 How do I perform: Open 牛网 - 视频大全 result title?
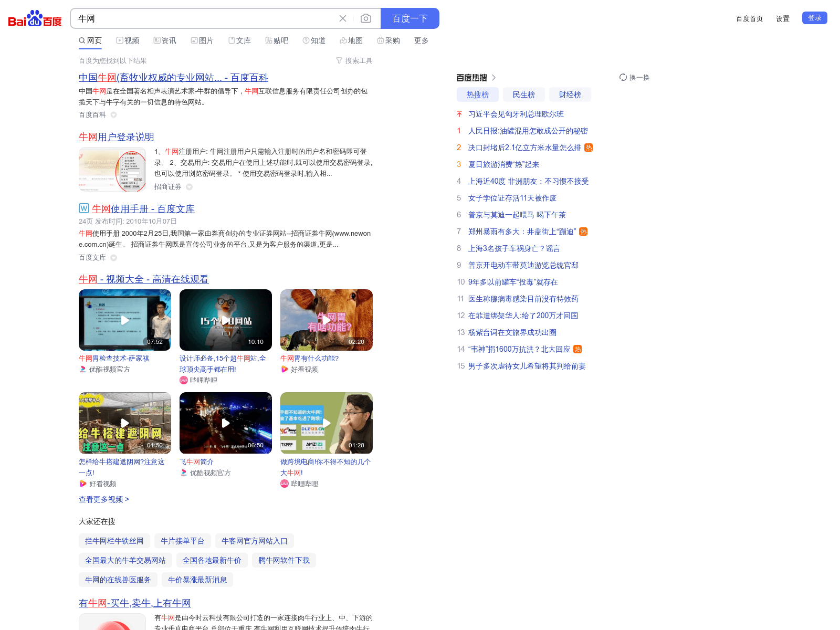pyautogui.click(x=144, y=279)
